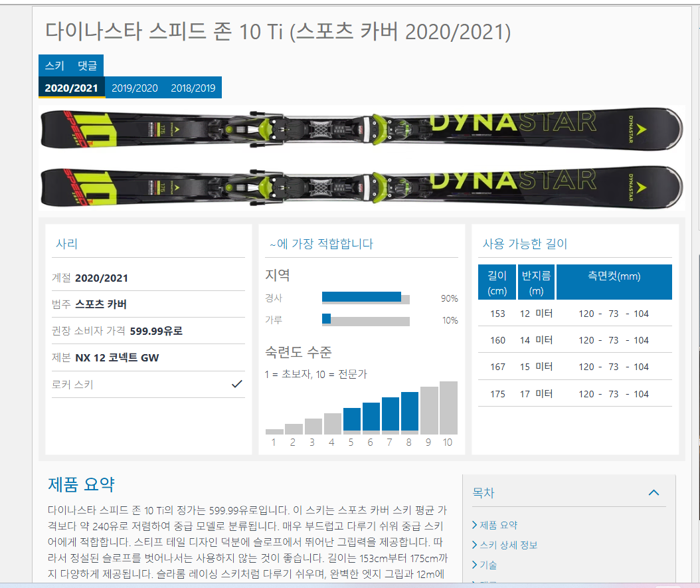This screenshot has height=588, width=700.
Task: Click the 반지름 (m) column header
Action: (536, 282)
